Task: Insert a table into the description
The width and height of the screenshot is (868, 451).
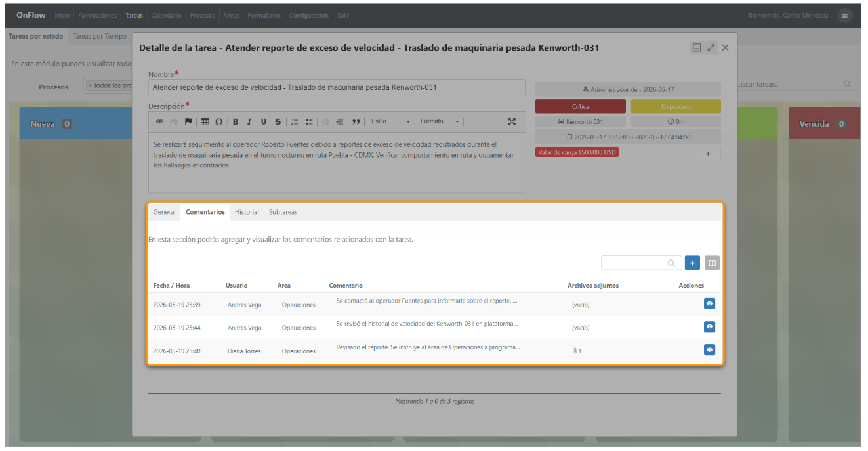Action: pos(205,121)
